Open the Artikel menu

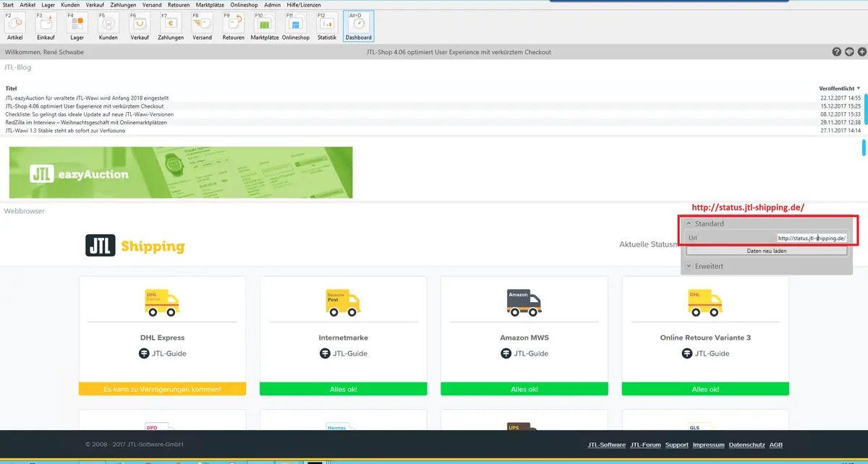coord(27,4)
